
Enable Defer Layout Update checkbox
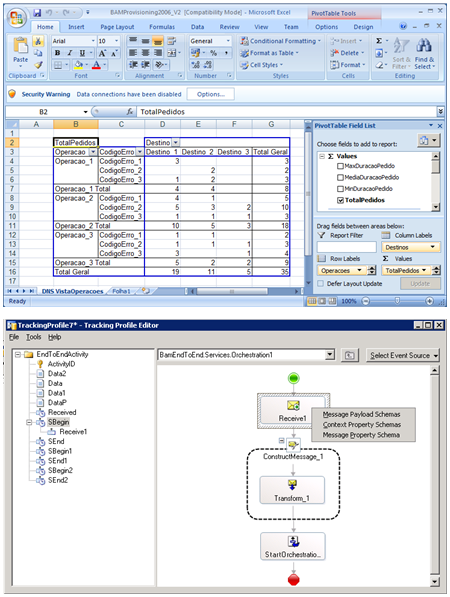click(321, 284)
